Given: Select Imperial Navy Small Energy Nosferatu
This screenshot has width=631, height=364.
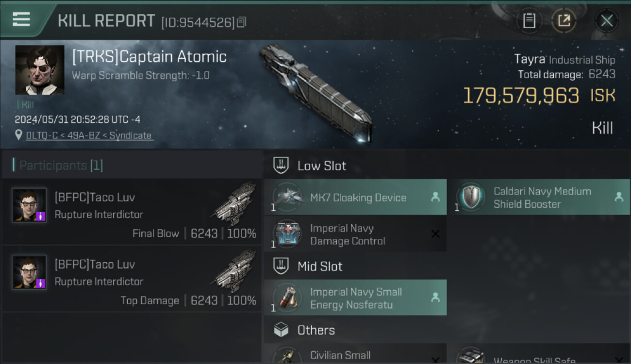Looking at the screenshot, I should (355, 298).
